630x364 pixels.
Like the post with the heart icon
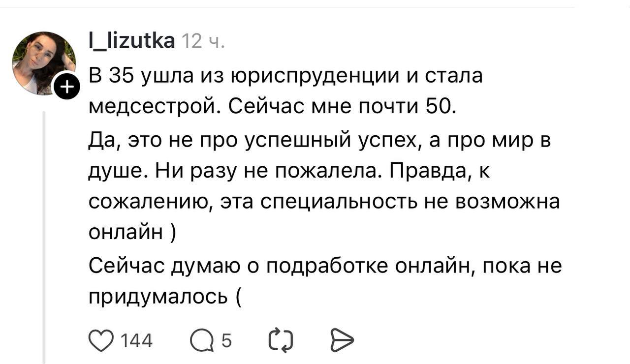pos(100,340)
